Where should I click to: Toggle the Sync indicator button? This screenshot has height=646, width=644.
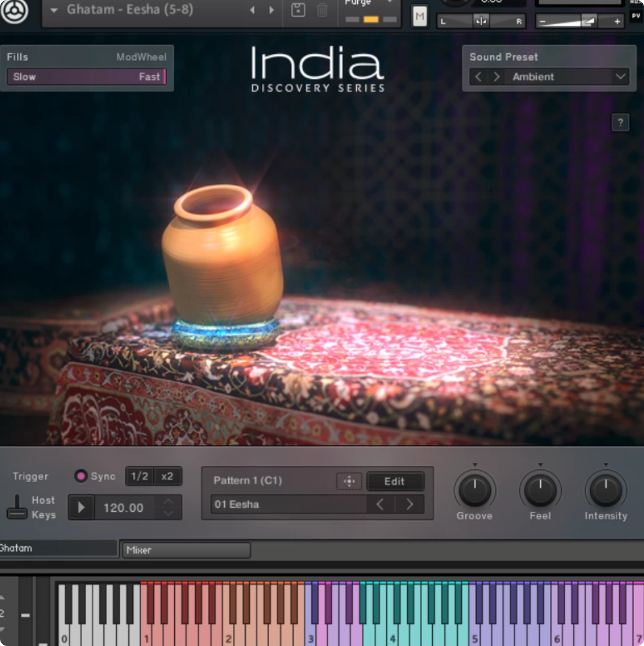point(81,476)
